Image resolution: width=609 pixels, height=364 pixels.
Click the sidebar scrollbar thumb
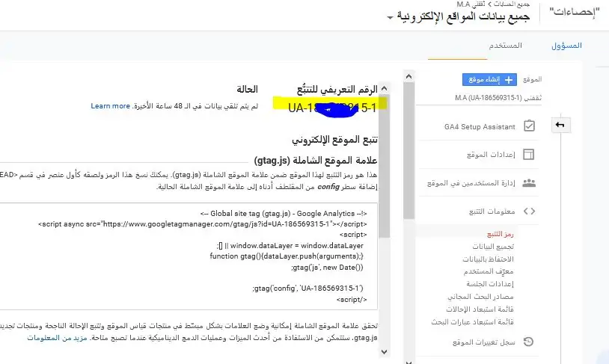408,150
